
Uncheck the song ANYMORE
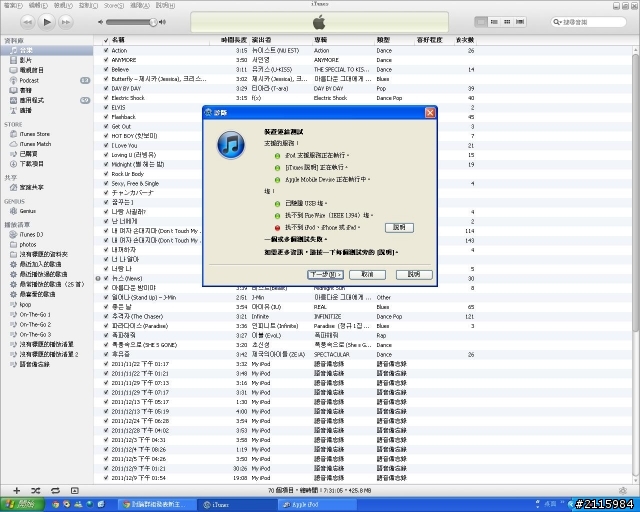tap(106, 60)
